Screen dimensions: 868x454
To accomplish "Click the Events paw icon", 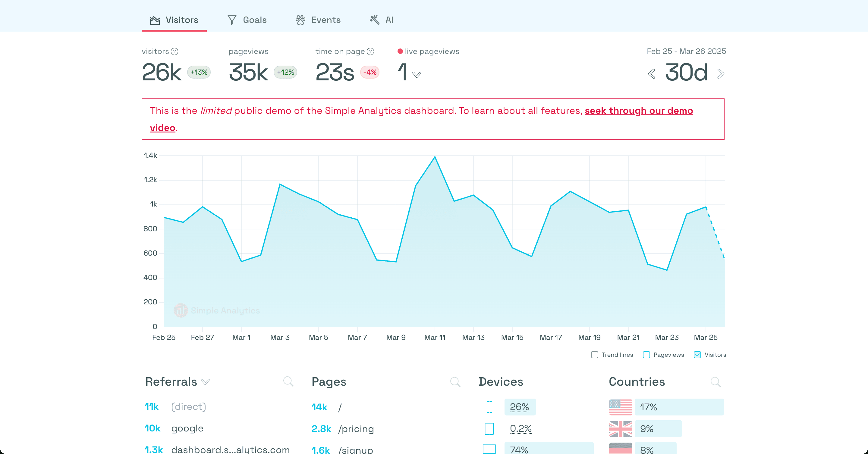I will tap(300, 20).
